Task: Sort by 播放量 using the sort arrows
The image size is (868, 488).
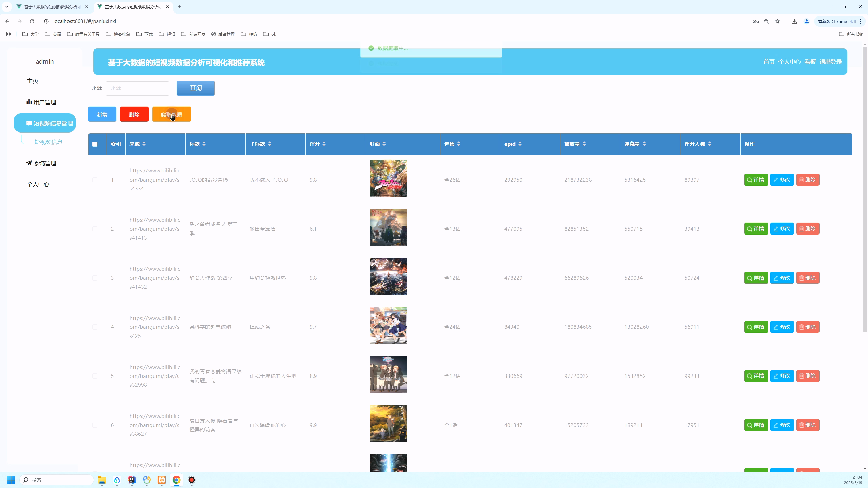Action: (584, 144)
